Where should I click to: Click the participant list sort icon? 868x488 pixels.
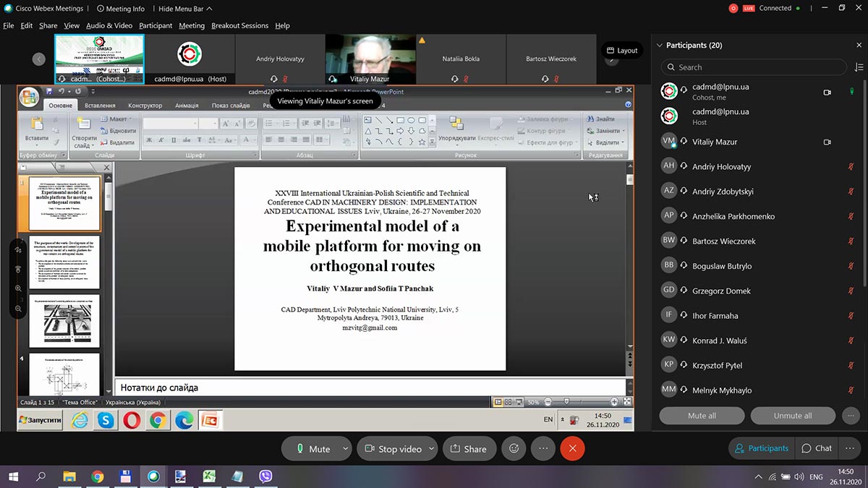coord(859,67)
